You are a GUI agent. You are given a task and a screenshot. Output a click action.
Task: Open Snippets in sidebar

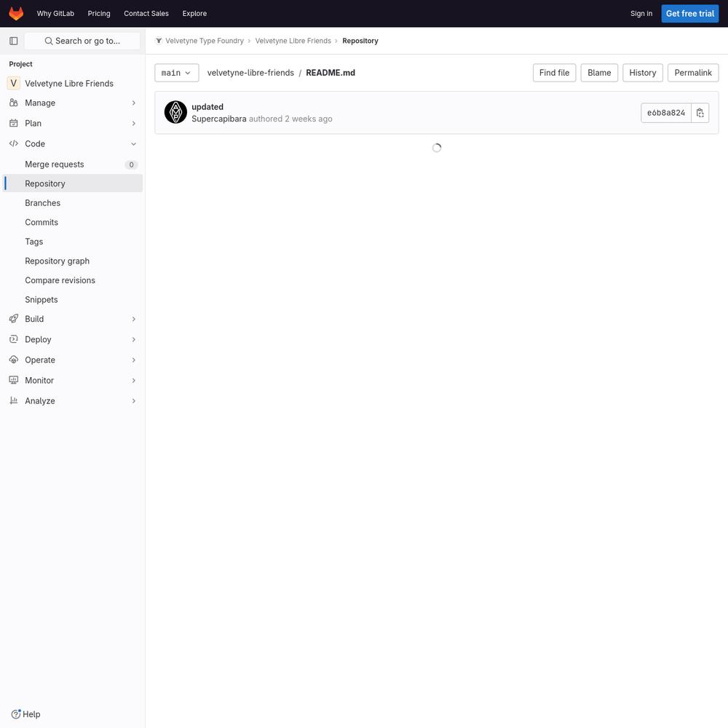72,299
